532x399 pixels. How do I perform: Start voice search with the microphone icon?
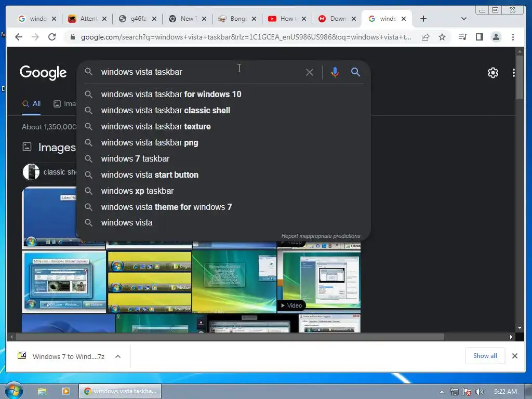[x=335, y=72]
